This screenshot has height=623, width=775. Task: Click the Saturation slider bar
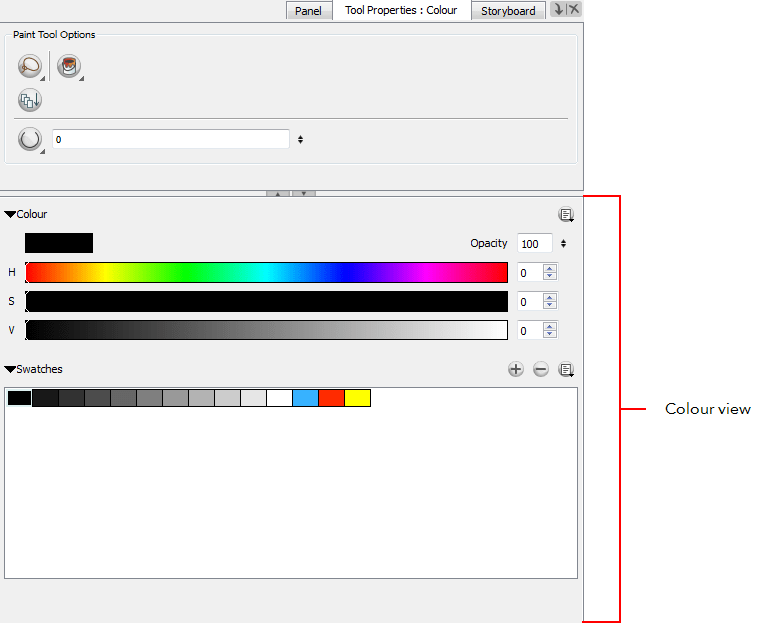(266, 302)
